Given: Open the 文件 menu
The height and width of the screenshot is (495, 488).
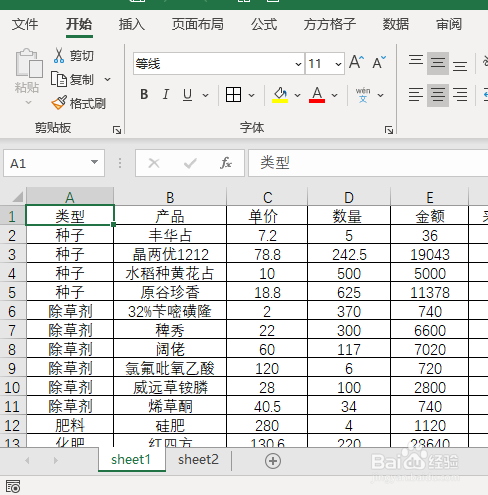Looking at the screenshot, I should click(x=25, y=24).
